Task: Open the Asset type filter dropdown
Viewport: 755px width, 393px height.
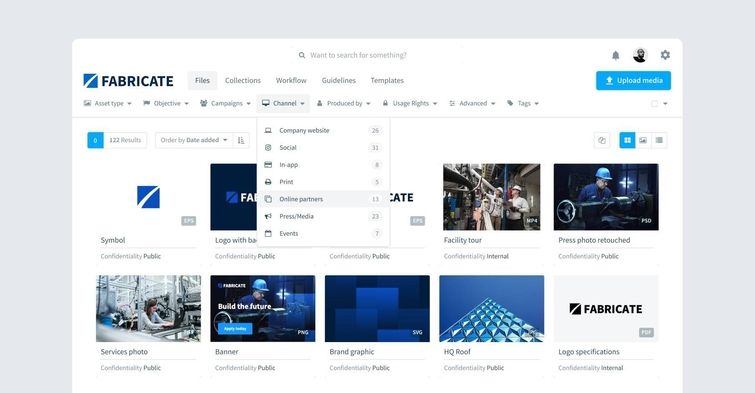Action: (x=107, y=103)
